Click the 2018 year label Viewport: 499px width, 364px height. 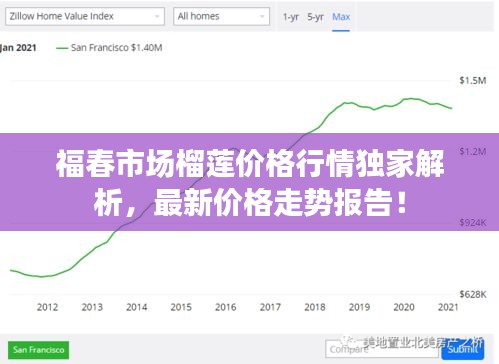(315, 307)
